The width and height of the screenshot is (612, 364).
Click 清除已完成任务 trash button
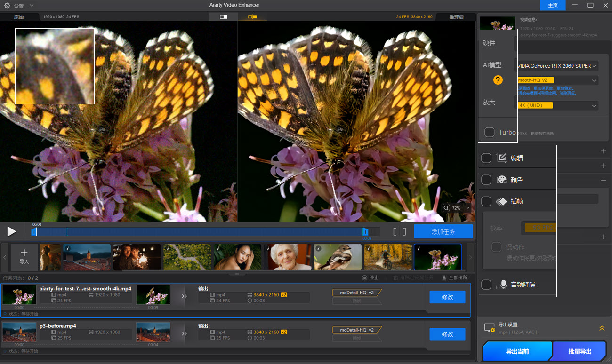[x=413, y=277]
